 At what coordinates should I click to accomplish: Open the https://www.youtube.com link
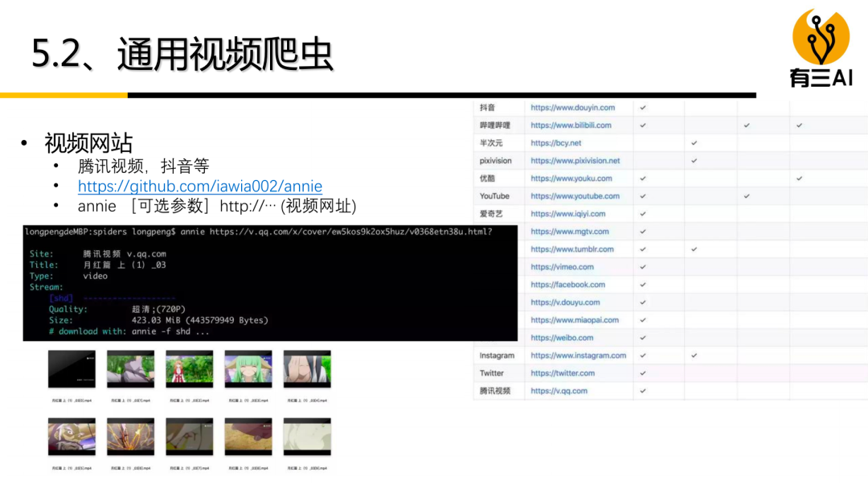(575, 196)
